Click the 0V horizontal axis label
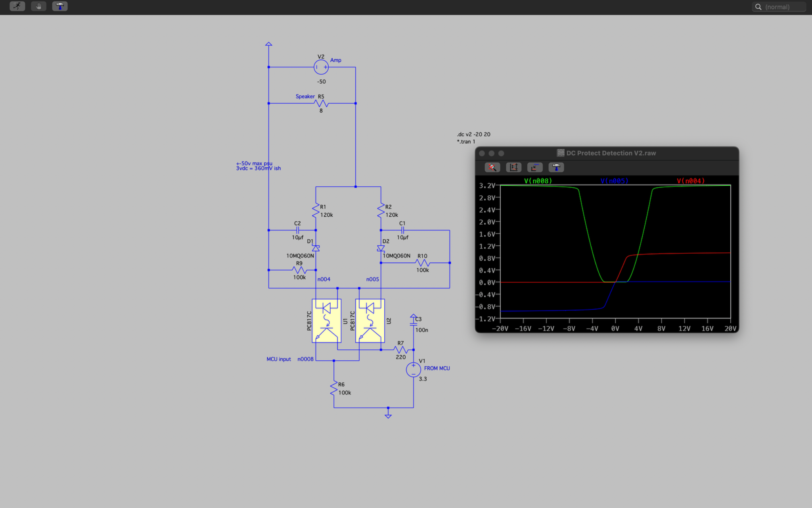The height and width of the screenshot is (508, 812). coord(615,329)
